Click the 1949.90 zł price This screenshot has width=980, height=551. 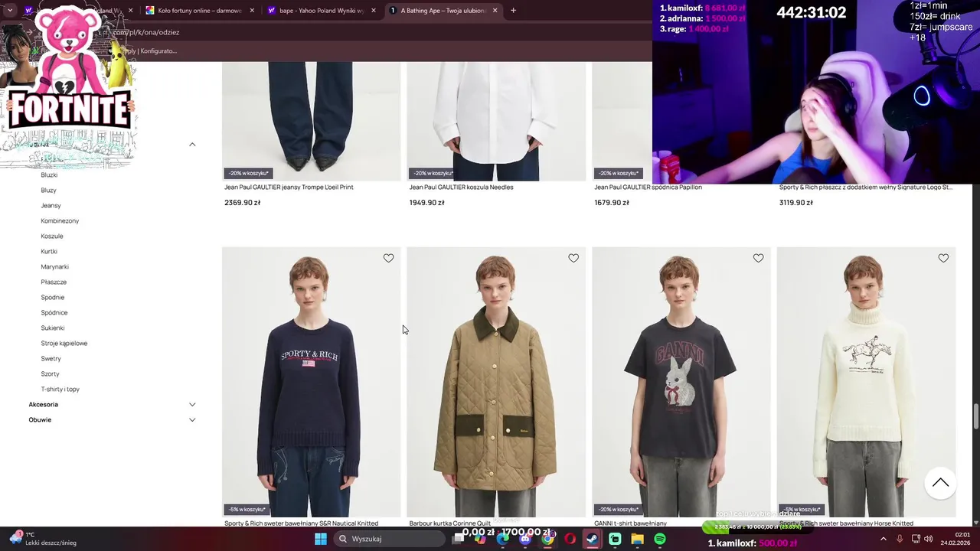[427, 203]
